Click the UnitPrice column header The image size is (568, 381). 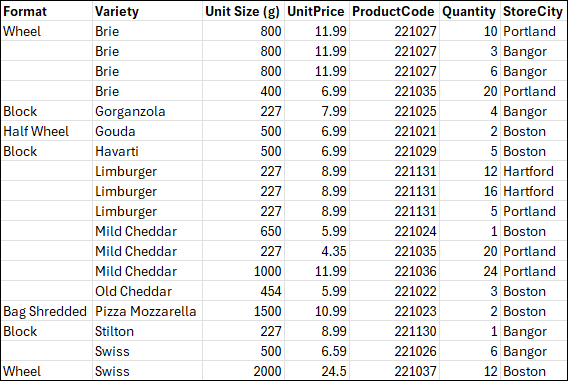click(x=317, y=11)
